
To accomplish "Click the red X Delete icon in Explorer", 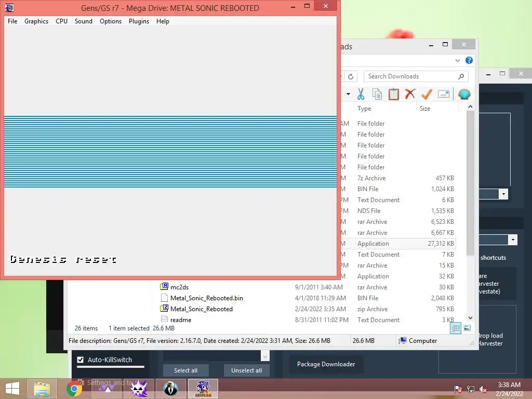I will point(410,94).
